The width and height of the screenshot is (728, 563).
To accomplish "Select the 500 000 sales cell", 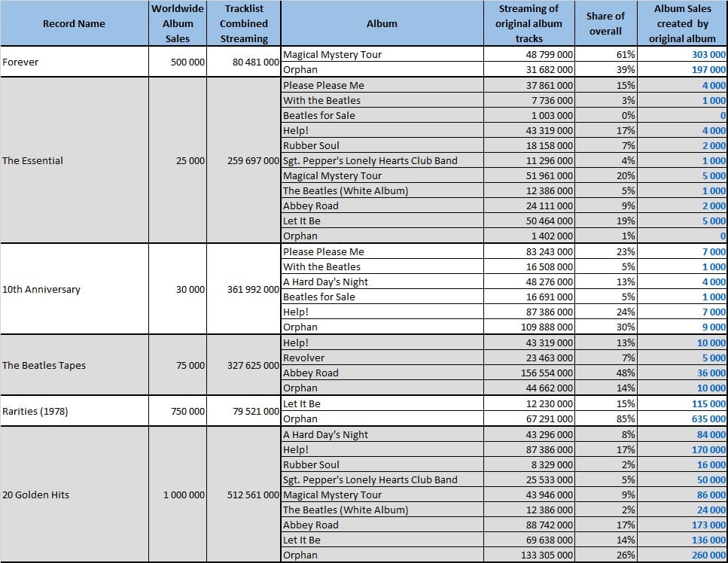I will pyautogui.click(x=178, y=62).
